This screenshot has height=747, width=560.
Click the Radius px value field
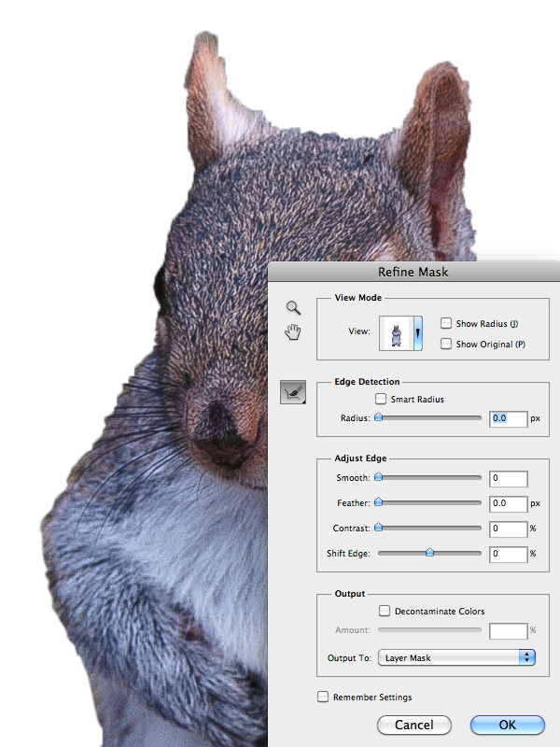pos(508,418)
